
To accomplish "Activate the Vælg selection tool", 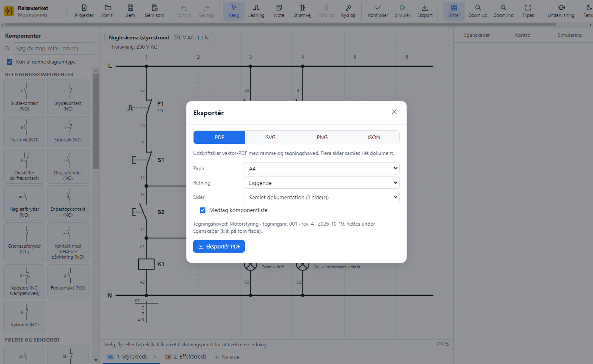I will coord(234,11).
